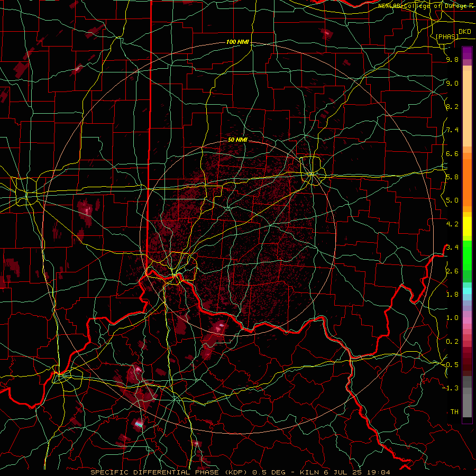Click the 1.8 scale value
The image size is (476, 476).
click(452, 295)
